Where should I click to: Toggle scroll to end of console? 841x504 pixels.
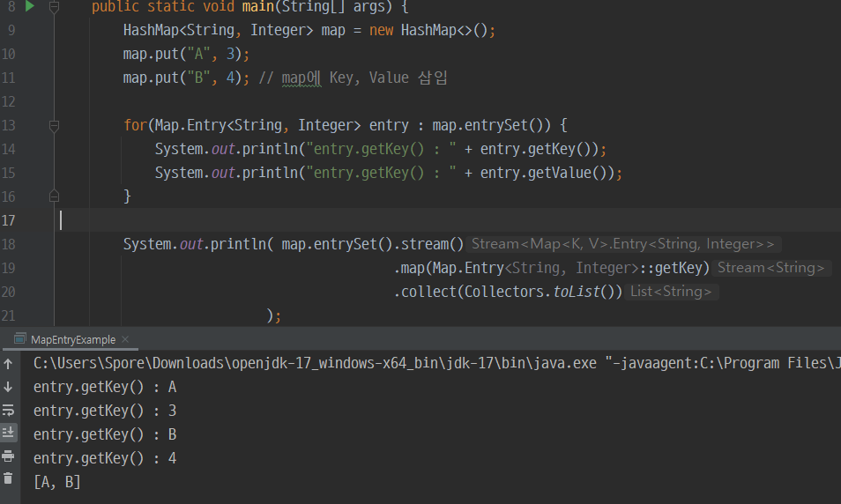[8, 432]
